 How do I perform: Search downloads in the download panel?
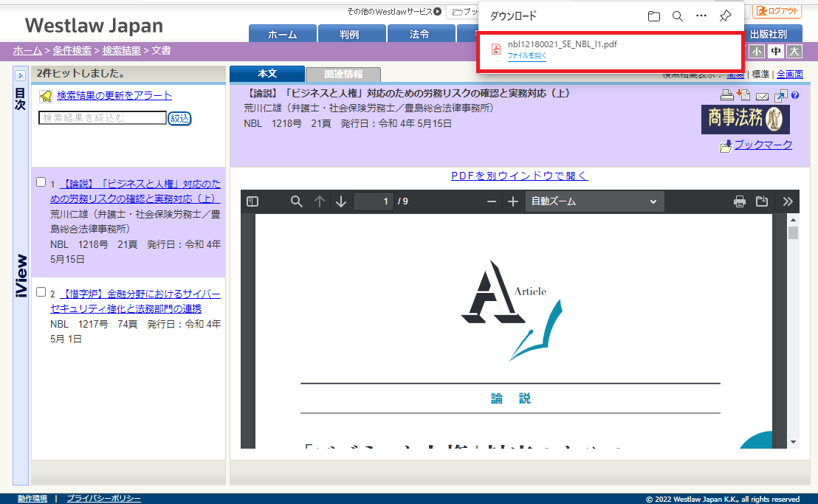678,16
